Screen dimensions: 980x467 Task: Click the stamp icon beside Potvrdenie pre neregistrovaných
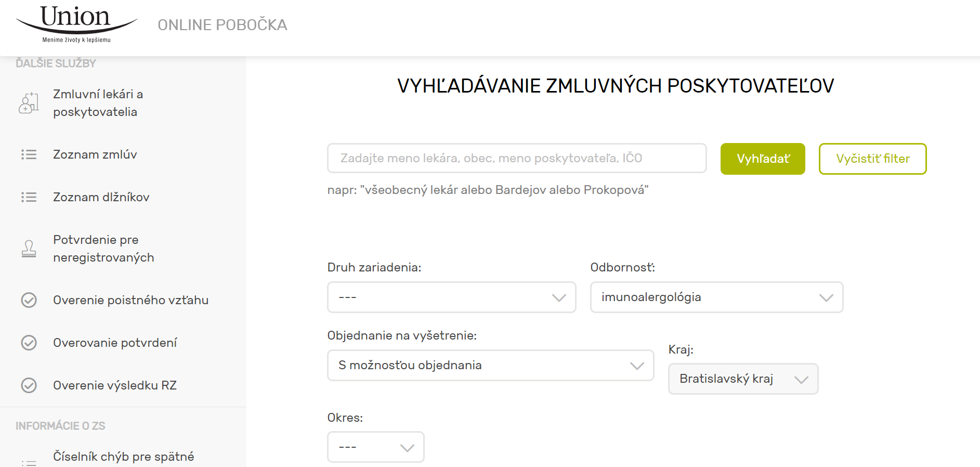point(29,249)
